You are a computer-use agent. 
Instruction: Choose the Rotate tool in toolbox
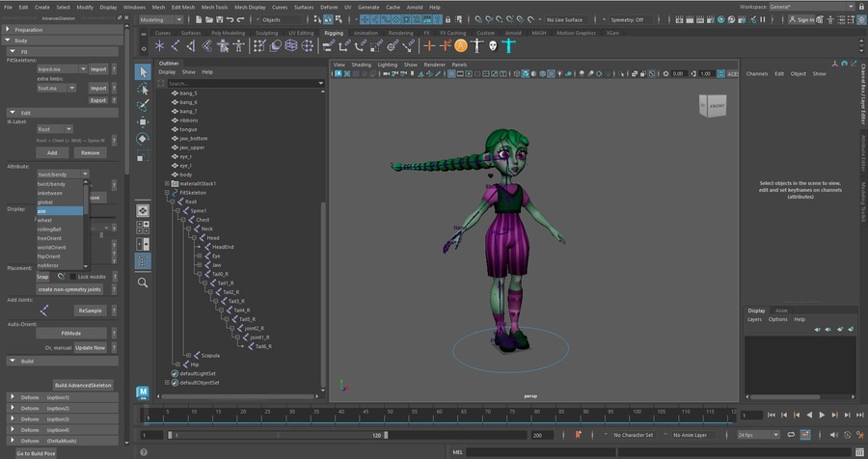tap(143, 138)
